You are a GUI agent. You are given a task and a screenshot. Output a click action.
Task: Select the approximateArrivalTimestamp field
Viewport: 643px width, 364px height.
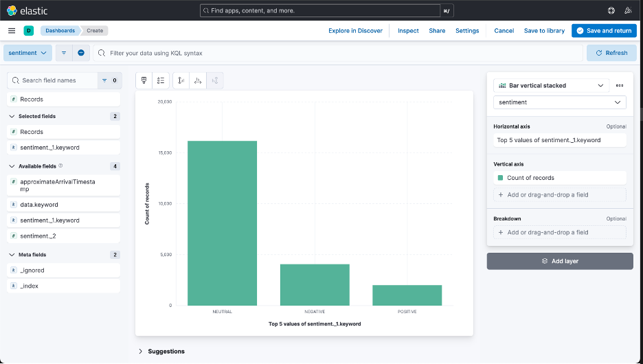(64, 185)
